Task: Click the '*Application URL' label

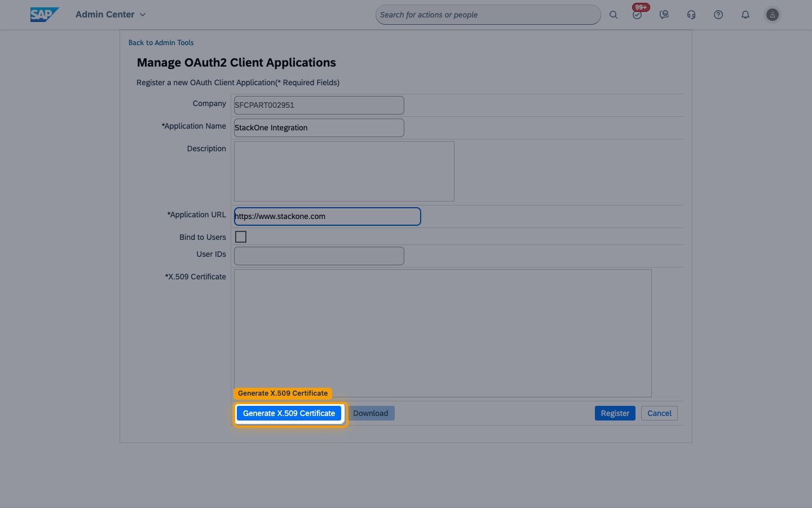Action: coord(196,214)
